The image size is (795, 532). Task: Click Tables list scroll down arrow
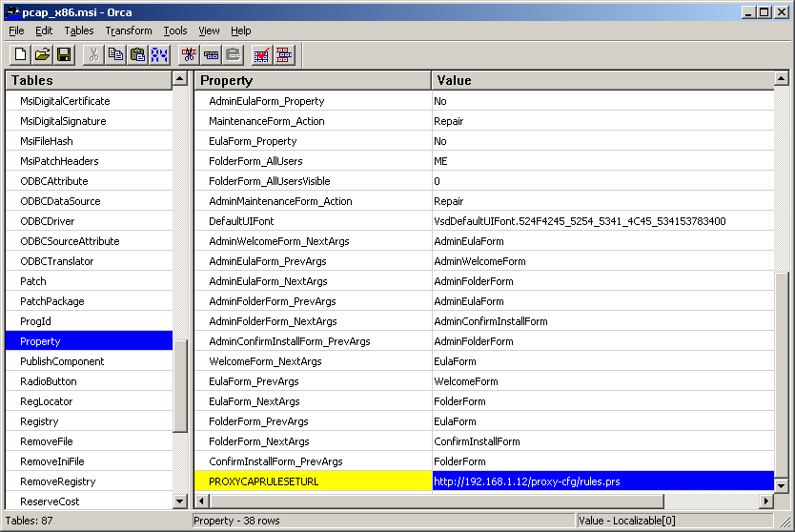[180, 501]
